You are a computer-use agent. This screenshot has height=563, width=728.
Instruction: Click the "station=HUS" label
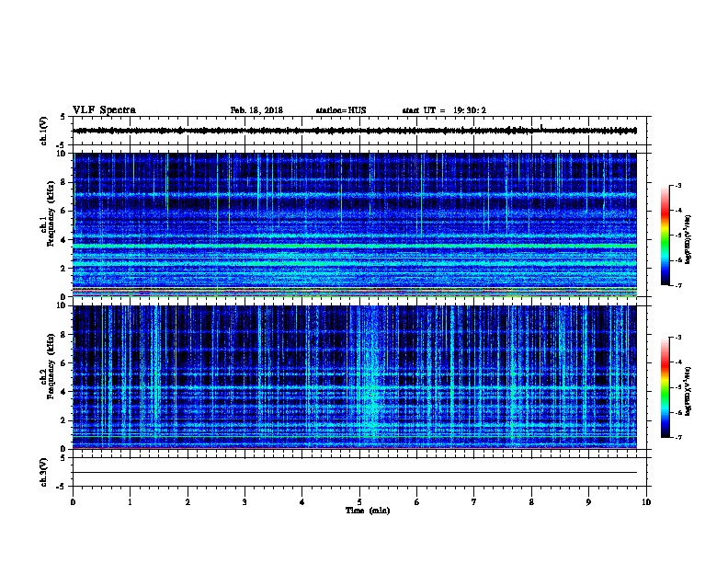[341, 110]
